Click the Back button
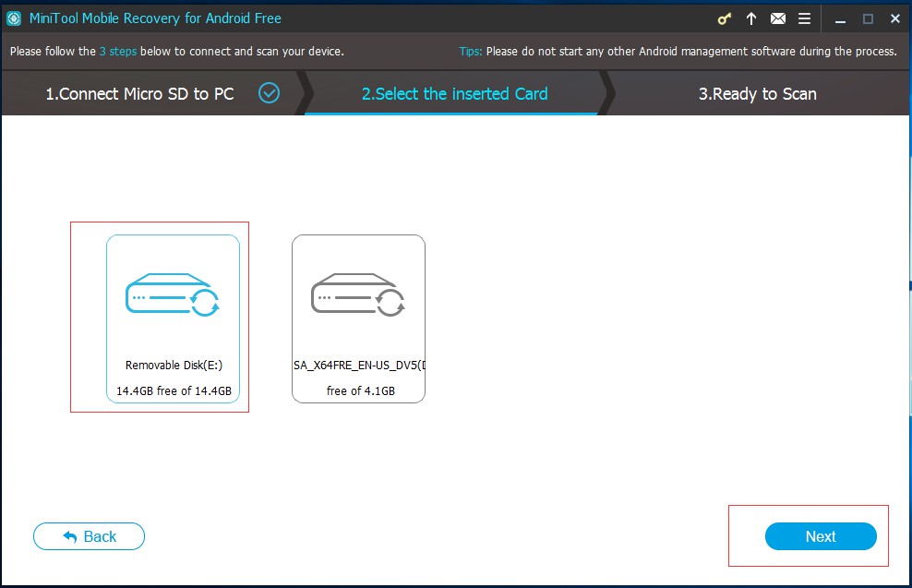Viewport: 912px width, 588px height. [89, 536]
